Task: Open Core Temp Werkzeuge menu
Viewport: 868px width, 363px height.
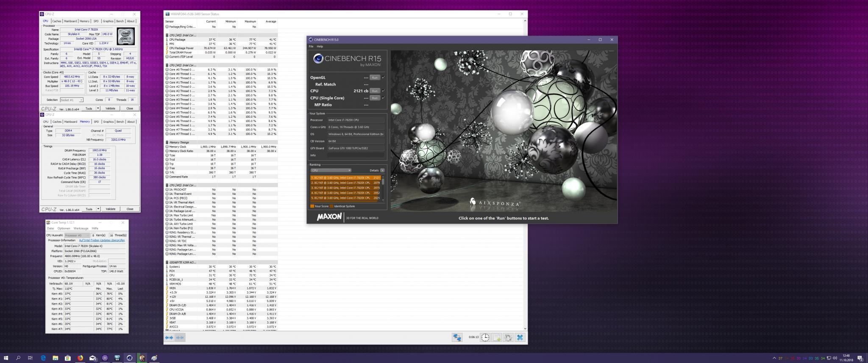Action: coord(81,228)
